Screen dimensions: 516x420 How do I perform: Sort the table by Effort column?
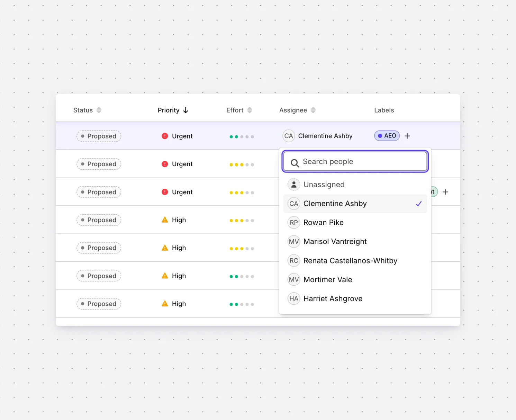click(x=239, y=110)
